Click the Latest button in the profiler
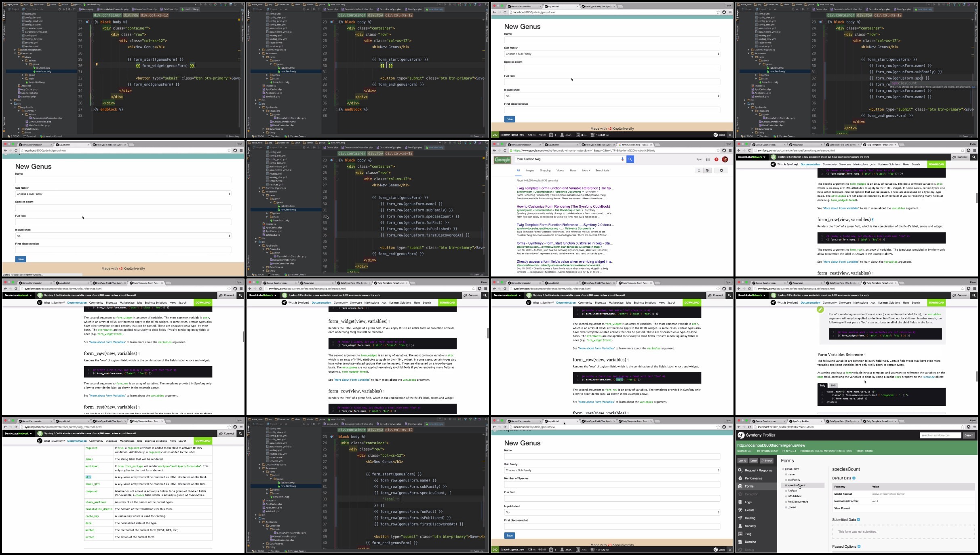The width and height of the screenshot is (980, 555). pos(754,461)
